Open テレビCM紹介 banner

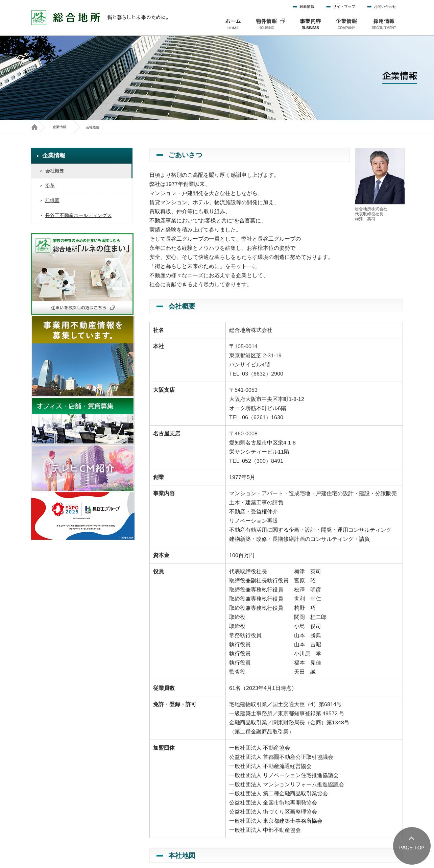point(83,468)
